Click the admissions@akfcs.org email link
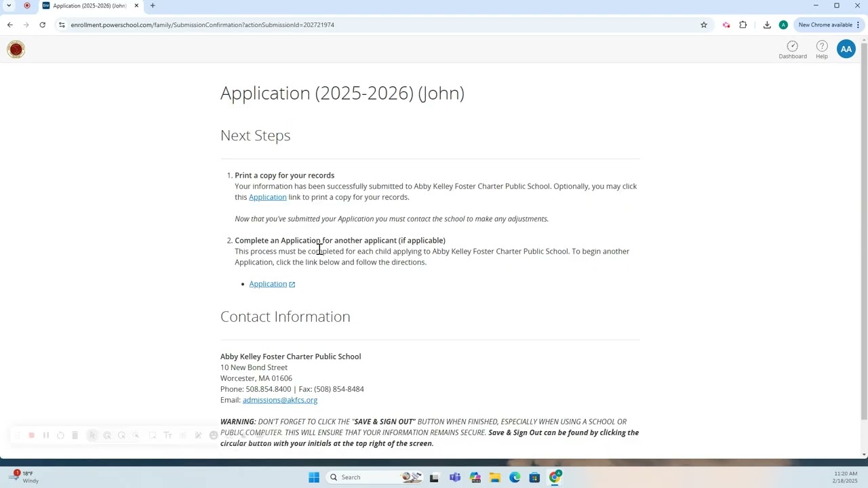Viewport: 868px width, 488px height. point(279,400)
